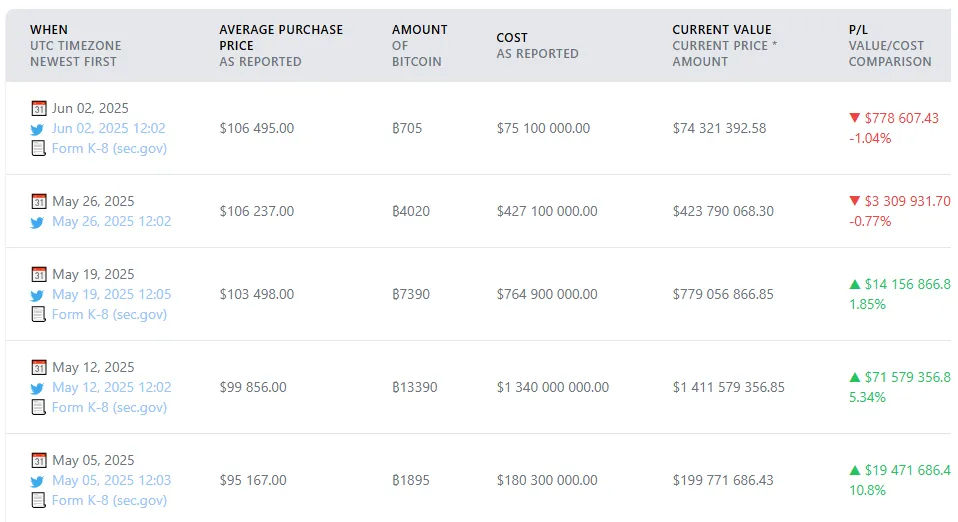Open Form K-8 filing for May 05
Image resolution: width=958 pixels, height=522 pixels.
pos(109,500)
